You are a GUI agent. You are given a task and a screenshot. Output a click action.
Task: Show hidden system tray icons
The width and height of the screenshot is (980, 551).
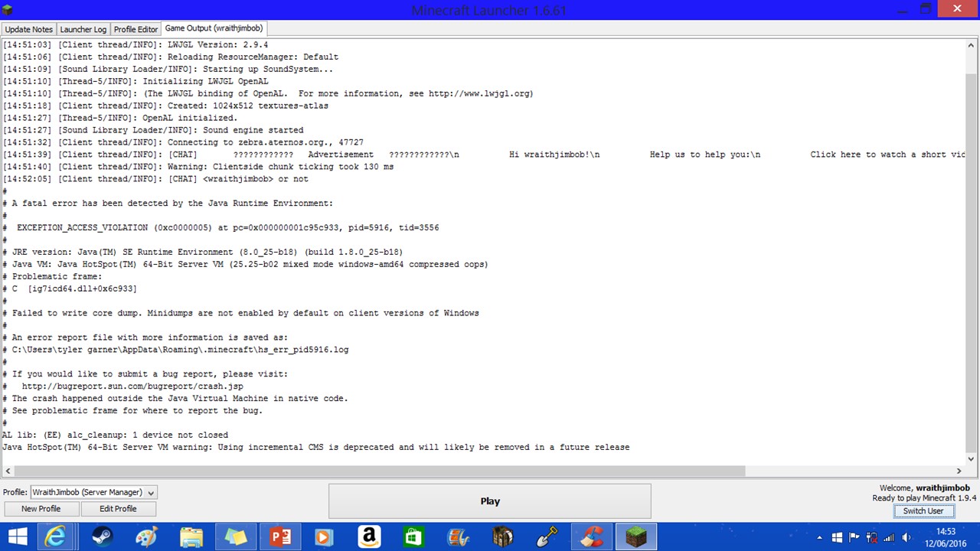tap(820, 537)
